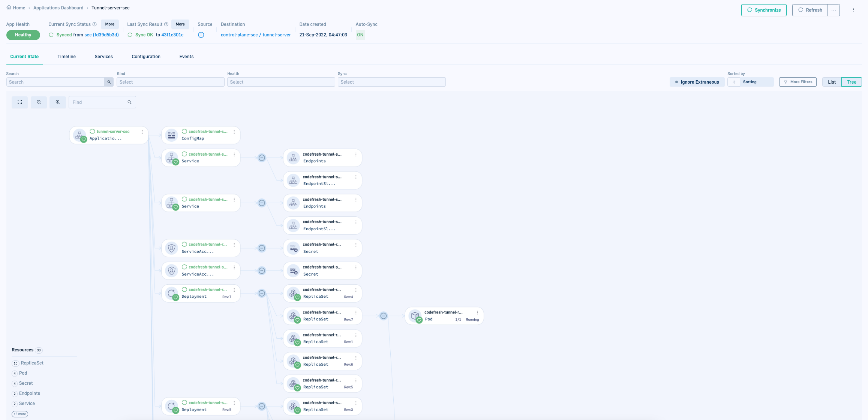Open the Configuration tab
The height and width of the screenshot is (420, 868).
146,57
